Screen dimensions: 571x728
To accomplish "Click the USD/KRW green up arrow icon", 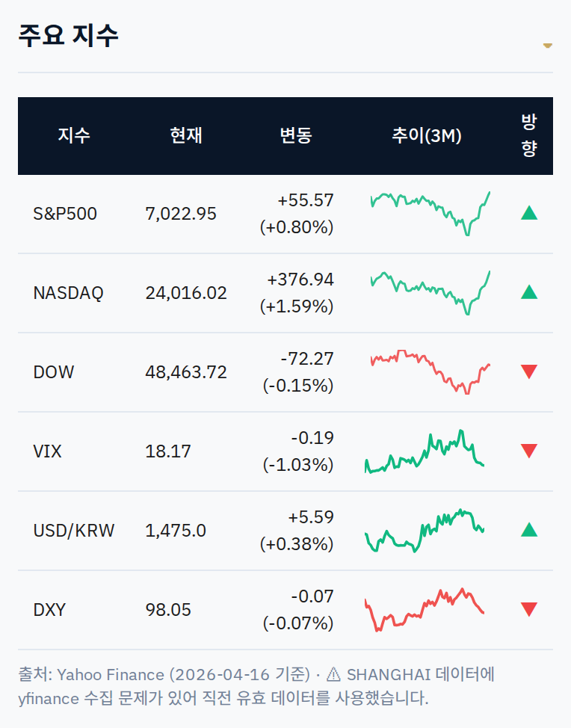I will (528, 530).
